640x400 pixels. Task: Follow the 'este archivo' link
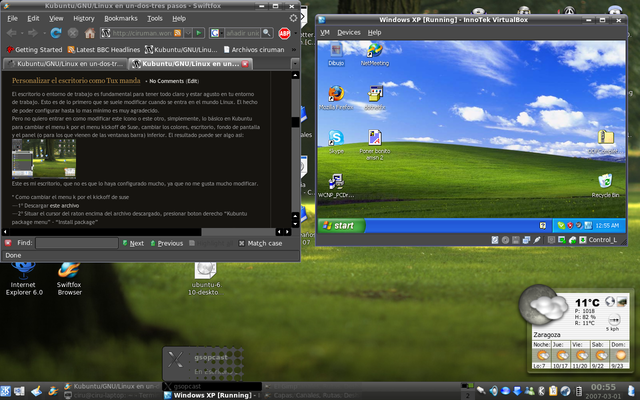point(64,206)
